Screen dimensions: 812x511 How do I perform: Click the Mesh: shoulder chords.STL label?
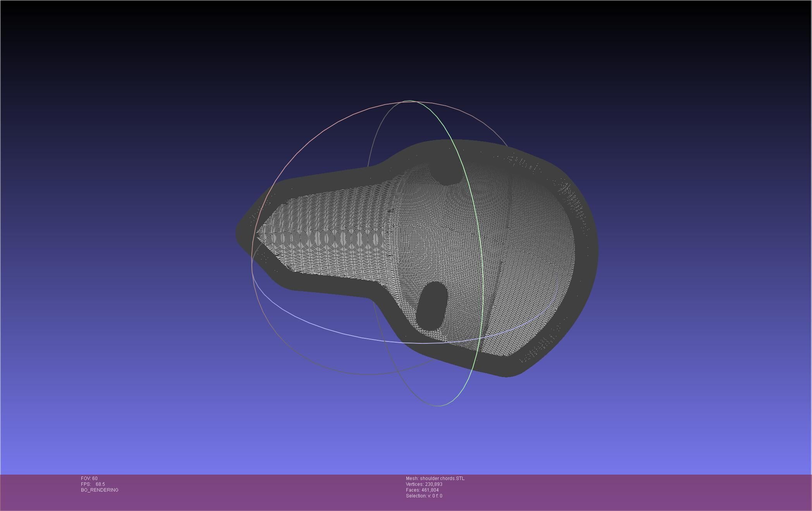pos(435,478)
